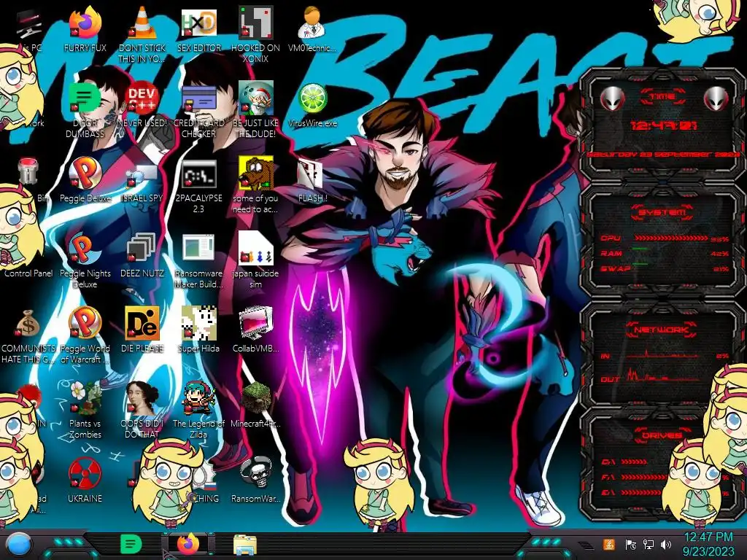Image resolution: width=747 pixels, height=560 pixels.
Task: Open the Ransomware Maker Build icon
Action: 198,248
